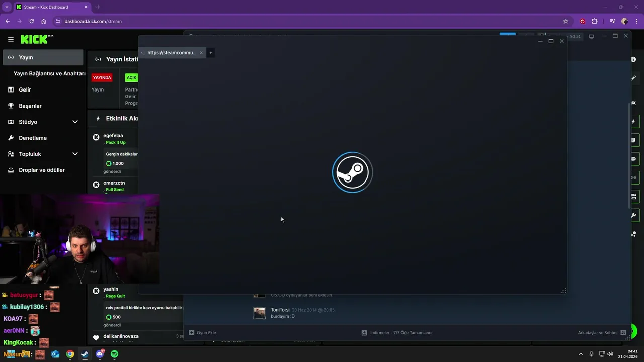Open Spotify from the taskbar
Screen dimensions: 644x362
click(114, 354)
